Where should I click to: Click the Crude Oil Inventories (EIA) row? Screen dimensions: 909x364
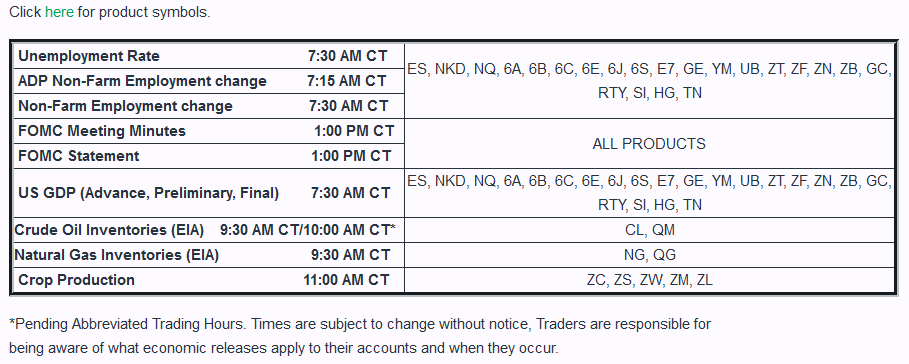[x=209, y=230]
